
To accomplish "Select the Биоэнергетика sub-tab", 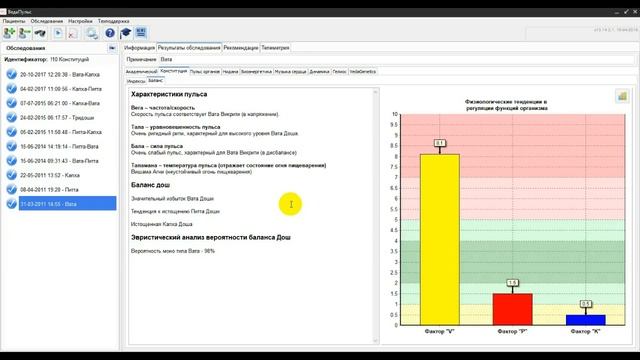I will [256, 72].
